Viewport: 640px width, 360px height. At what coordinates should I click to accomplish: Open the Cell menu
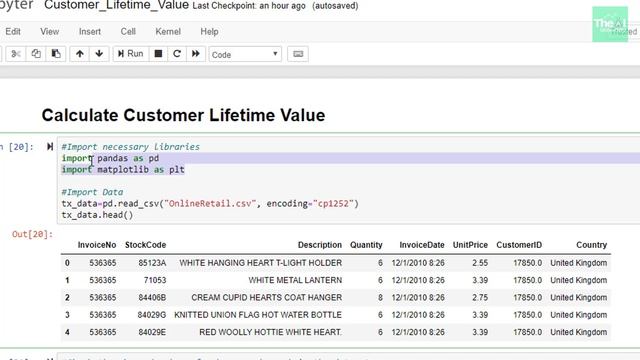tap(128, 31)
